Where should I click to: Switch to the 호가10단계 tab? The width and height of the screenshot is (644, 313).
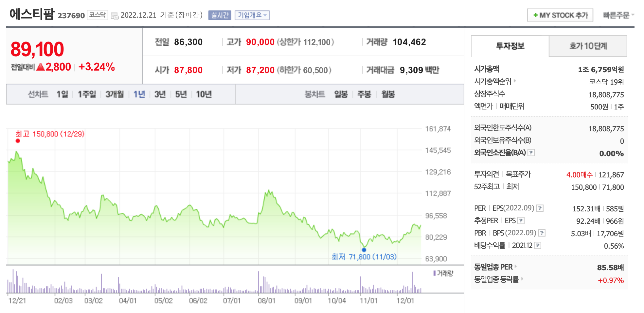(588, 46)
